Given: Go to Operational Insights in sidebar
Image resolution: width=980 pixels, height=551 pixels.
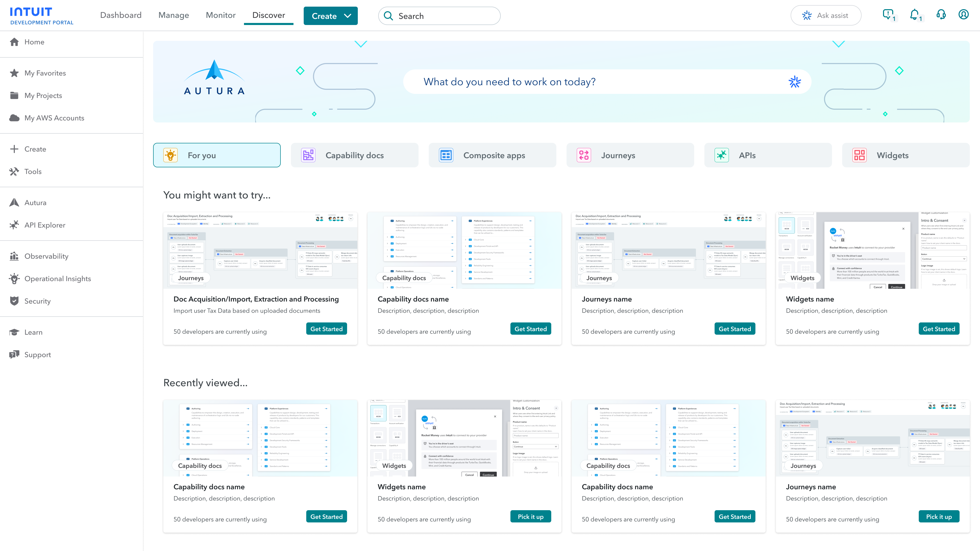Looking at the screenshot, I should (x=57, y=279).
